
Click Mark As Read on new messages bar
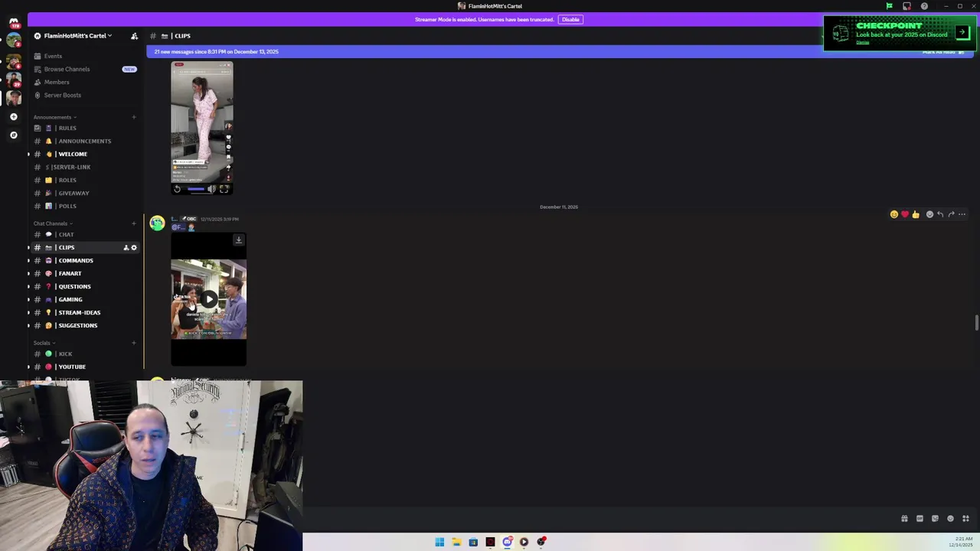[x=943, y=52]
